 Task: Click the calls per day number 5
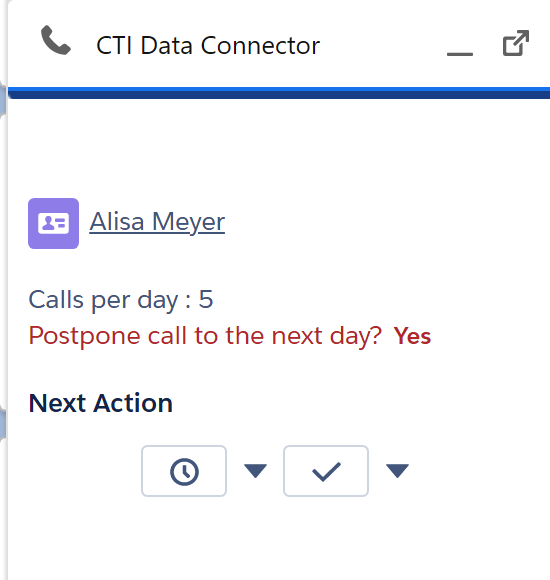[x=206, y=299]
